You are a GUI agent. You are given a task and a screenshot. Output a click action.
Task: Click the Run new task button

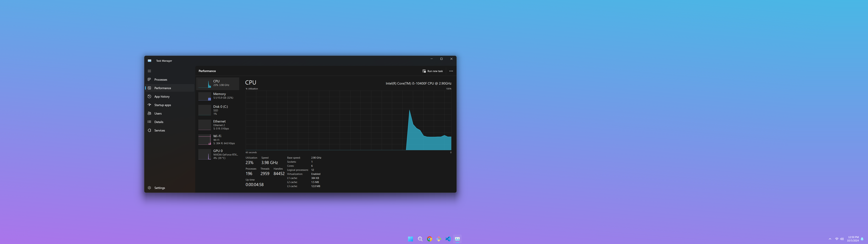coord(433,71)
